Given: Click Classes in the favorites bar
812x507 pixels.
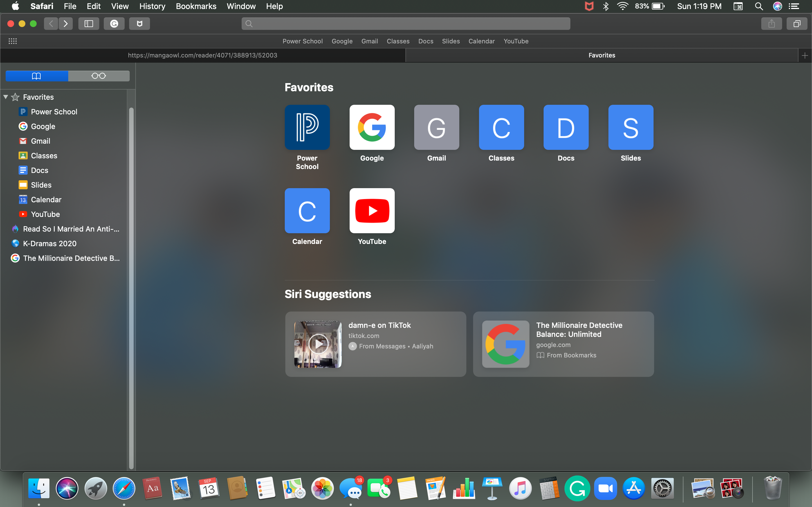Looking at the screenshot, I should coord(398,41).
